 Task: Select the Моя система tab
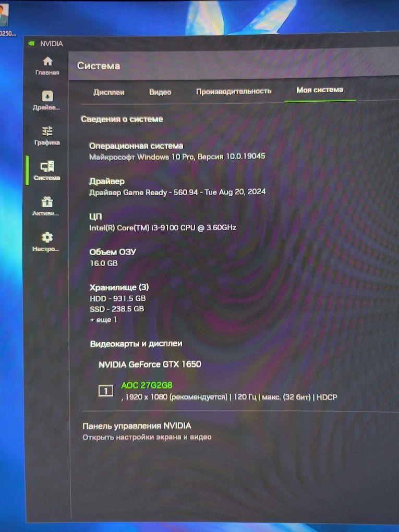tap(320, 90)
